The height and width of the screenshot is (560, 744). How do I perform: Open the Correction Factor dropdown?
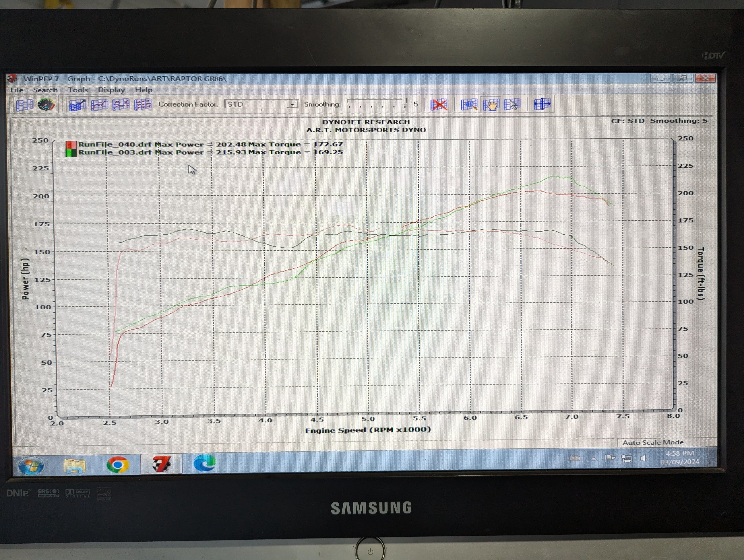tap(292, 104)
